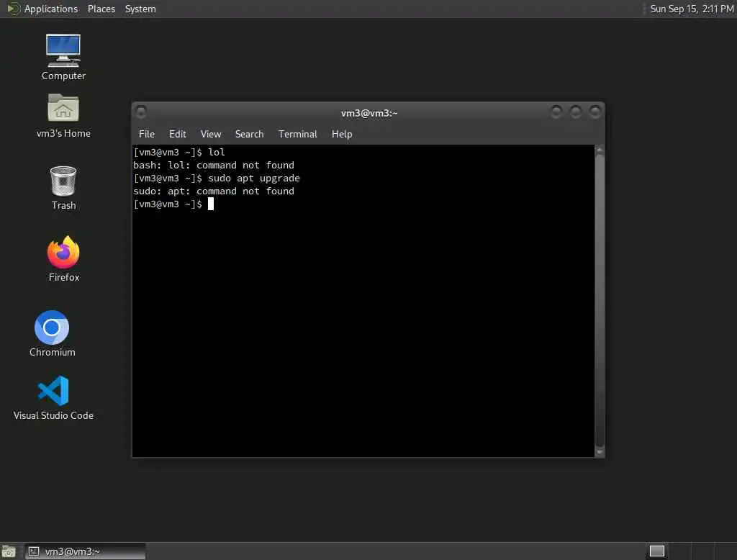Open the terminal Help menu
Image resolution: width=737 pixels, height=560 pixels.
pos(342,134)
